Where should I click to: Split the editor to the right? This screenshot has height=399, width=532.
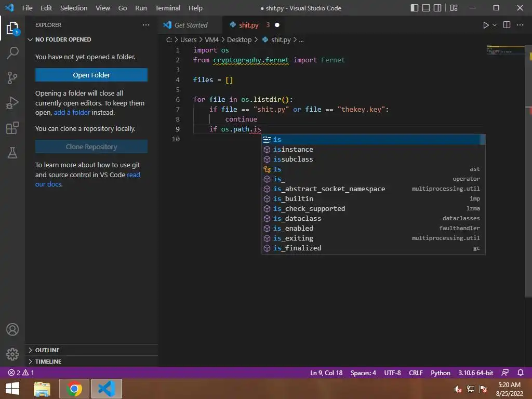[507, 25]
